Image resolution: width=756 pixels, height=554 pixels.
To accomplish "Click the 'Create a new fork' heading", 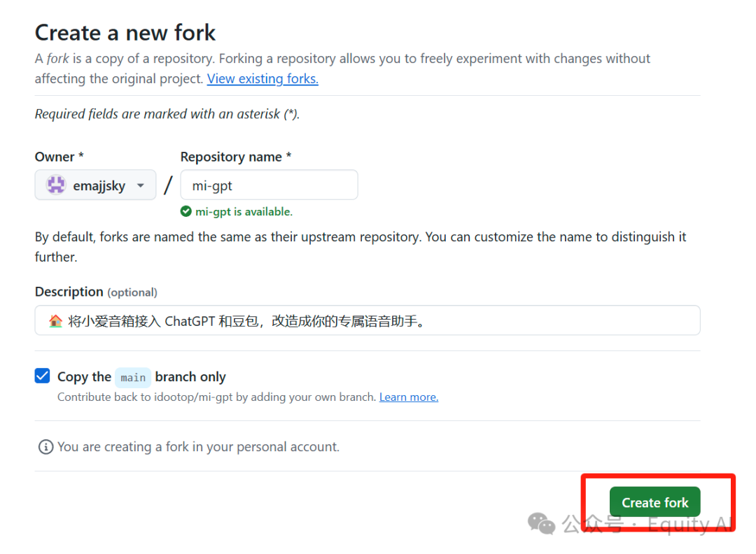I will tap(125, 32).
